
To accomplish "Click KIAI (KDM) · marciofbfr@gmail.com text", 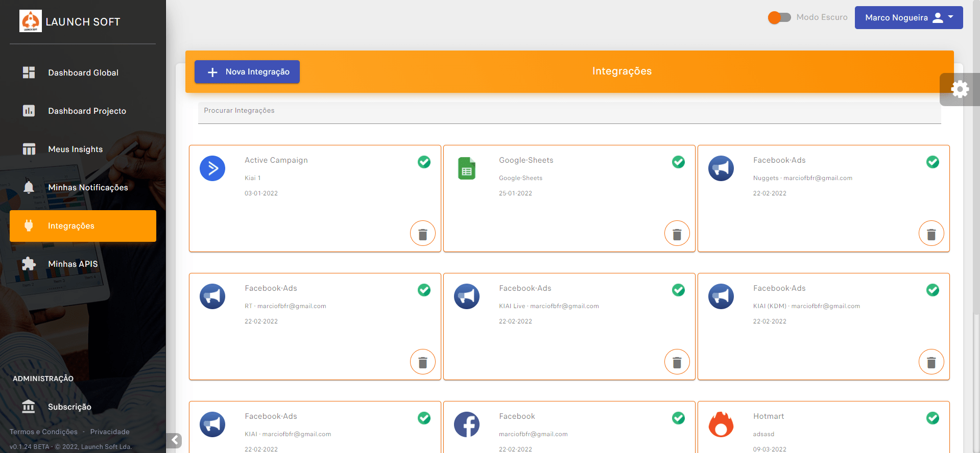I will pos(806,306).
